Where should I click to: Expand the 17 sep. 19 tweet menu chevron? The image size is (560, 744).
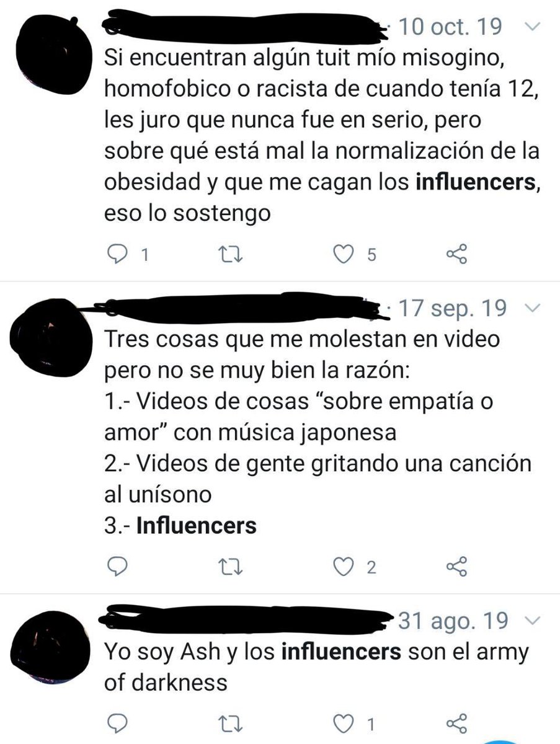point(532,308)
